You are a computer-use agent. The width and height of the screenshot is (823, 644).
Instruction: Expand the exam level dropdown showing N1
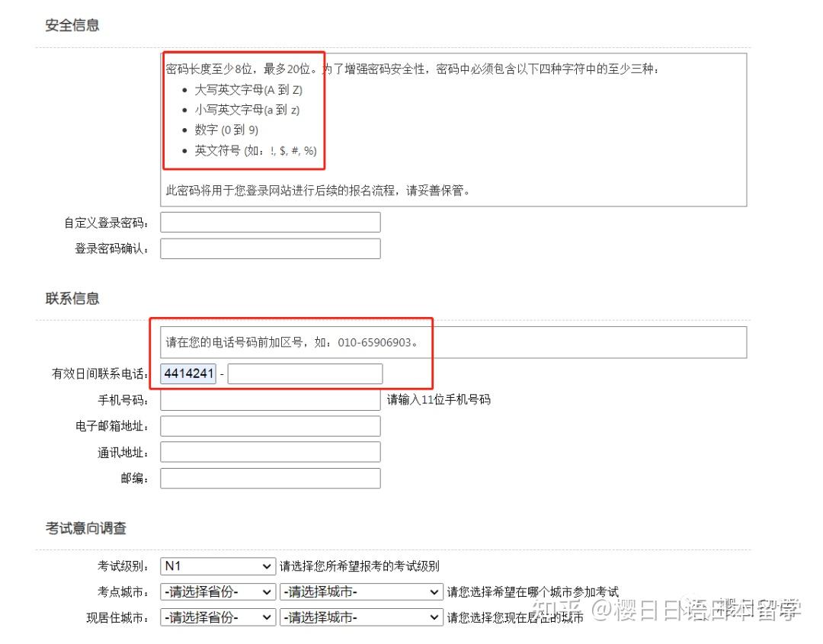tap(217, 566)
